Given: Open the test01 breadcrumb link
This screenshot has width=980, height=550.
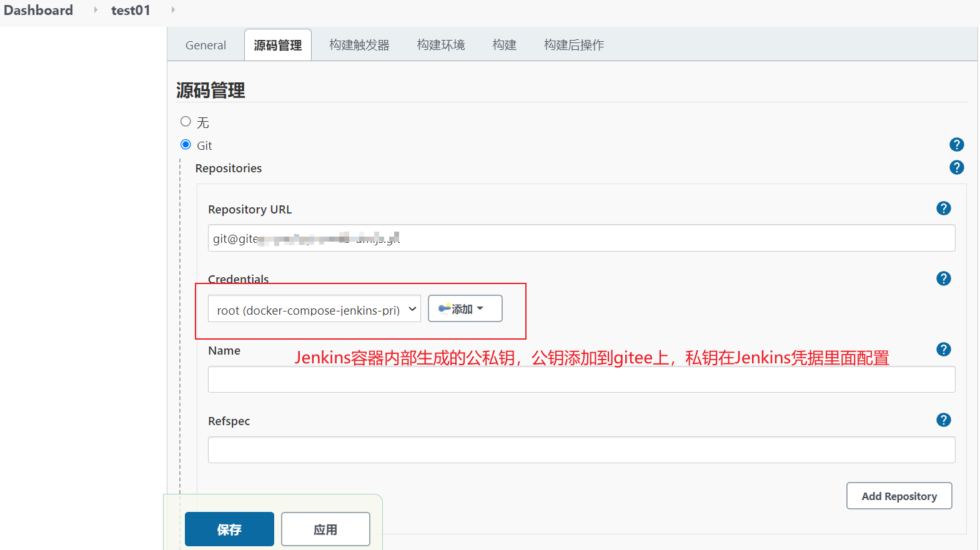Looking at the screenshot, I should pyautogui.click(x=131, y=10).
